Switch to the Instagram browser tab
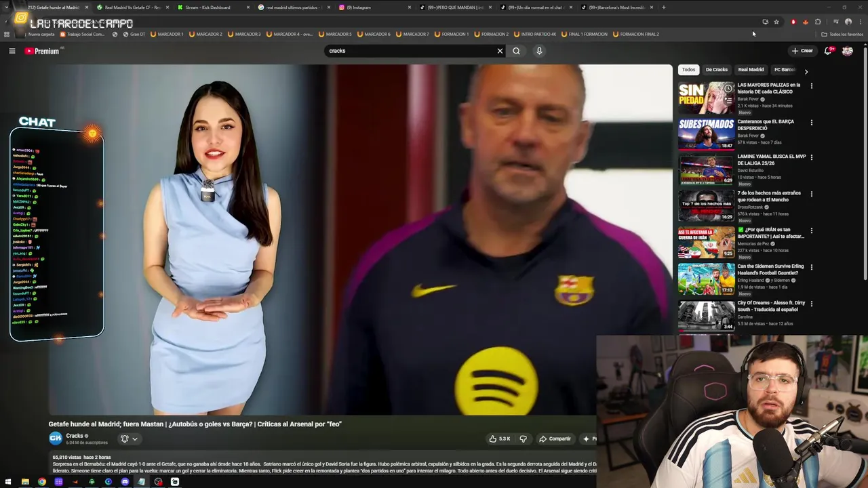 point(375,7)
